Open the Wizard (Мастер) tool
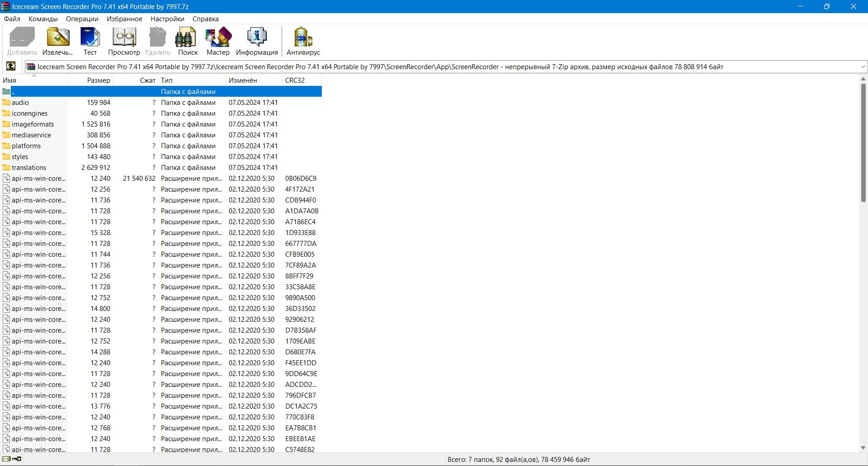The height and width of the screenshot is (466, 868). (218, 41)
